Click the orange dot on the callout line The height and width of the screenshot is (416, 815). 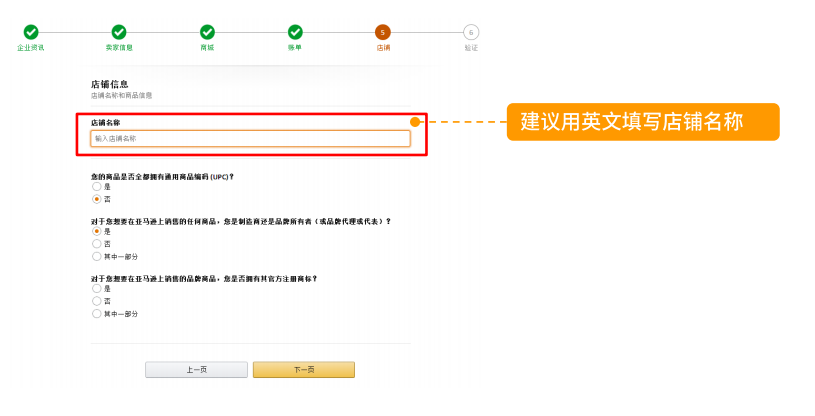pos(415,122)
